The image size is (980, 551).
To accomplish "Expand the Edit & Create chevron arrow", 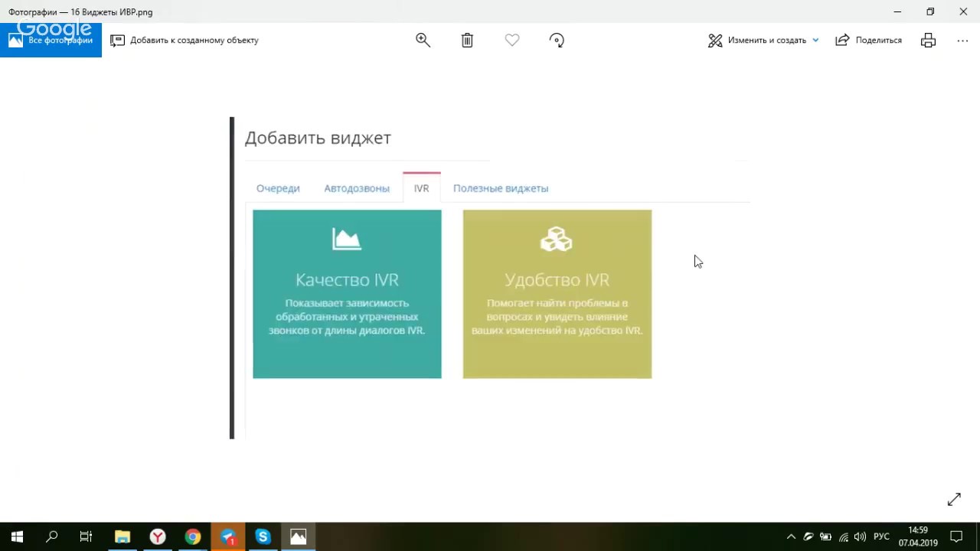I will (815, 41).
